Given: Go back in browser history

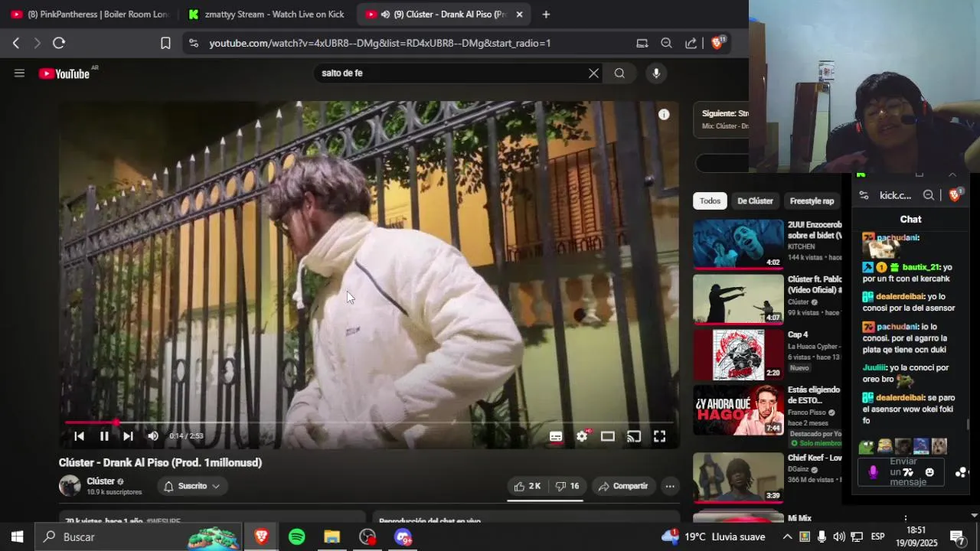Looking at the screenshot, I should 16,44.
